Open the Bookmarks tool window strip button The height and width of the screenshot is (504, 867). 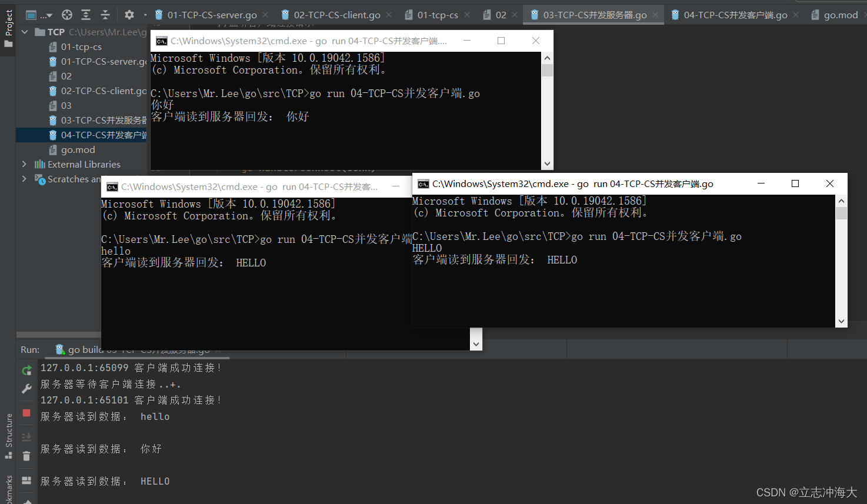[x=8, y=490]
